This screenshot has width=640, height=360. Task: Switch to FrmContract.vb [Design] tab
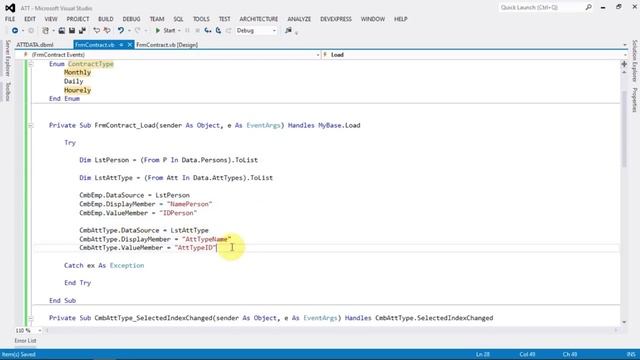167,45
